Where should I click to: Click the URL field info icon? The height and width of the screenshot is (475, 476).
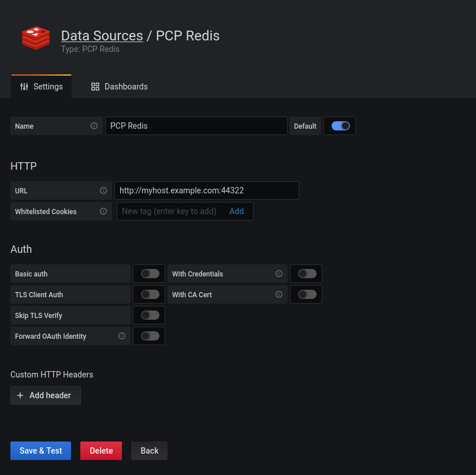pyautogui.click(x=103, y=190)
